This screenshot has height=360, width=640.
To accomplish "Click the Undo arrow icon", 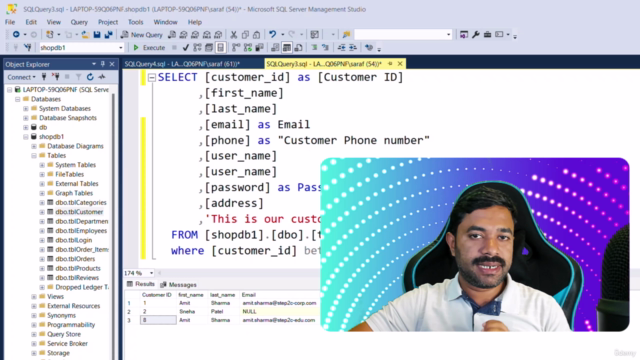I will (272, 35).
